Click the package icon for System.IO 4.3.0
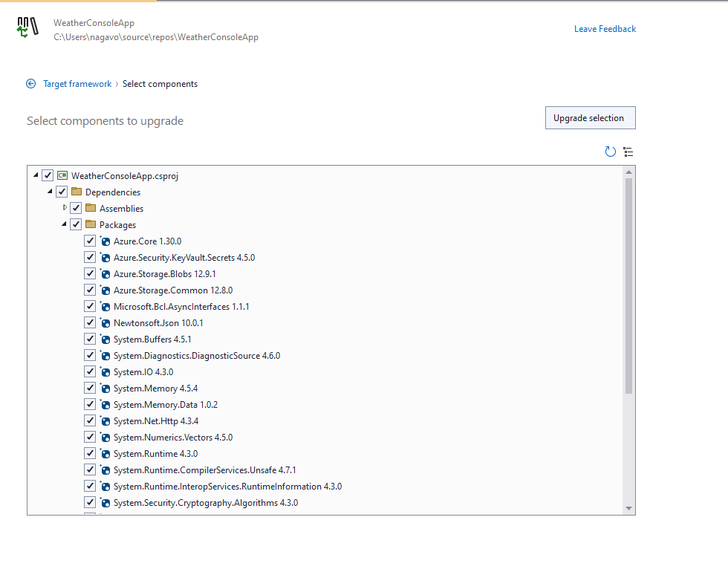The width and height of the screenshot is (728, 572). point(105,372)
